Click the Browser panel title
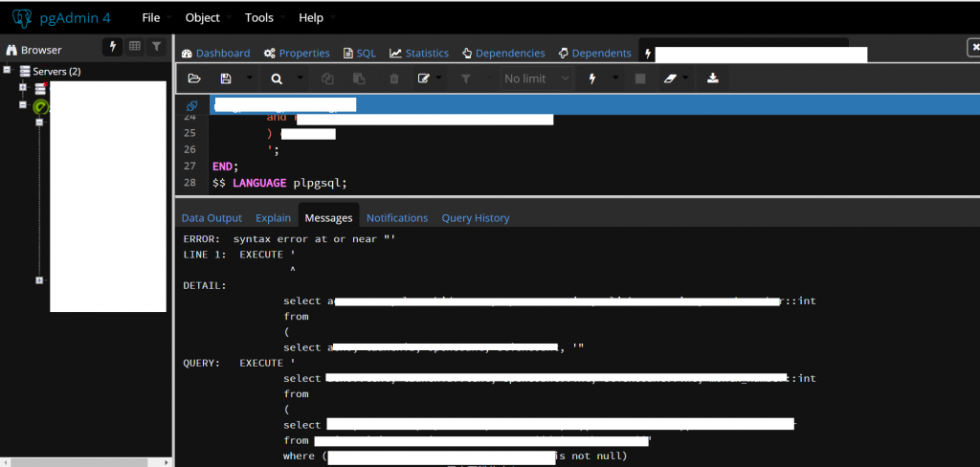This screenshot has width=980, height=467. pos(41,50)
